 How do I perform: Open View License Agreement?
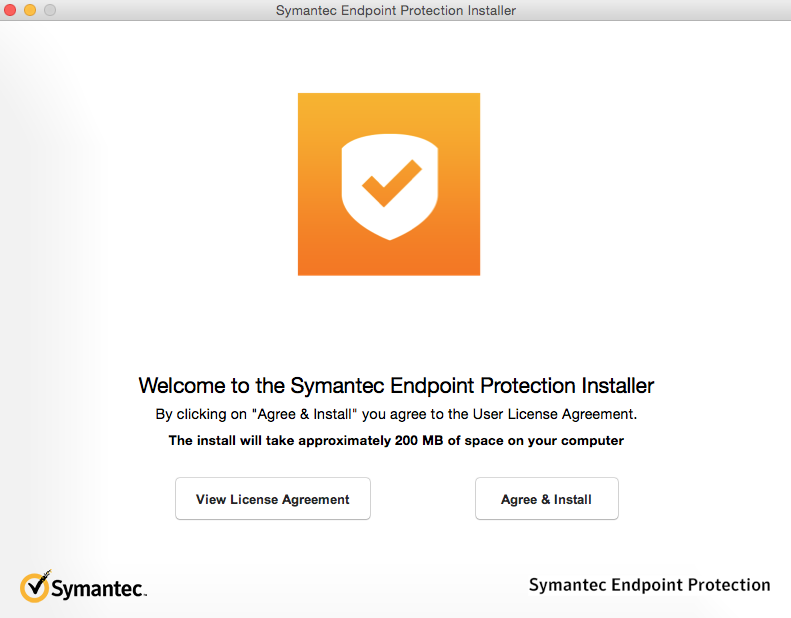(x=272, y=499)
